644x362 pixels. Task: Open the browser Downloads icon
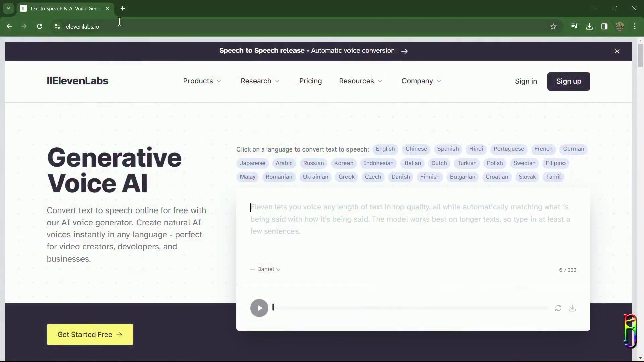coord(590,26)
